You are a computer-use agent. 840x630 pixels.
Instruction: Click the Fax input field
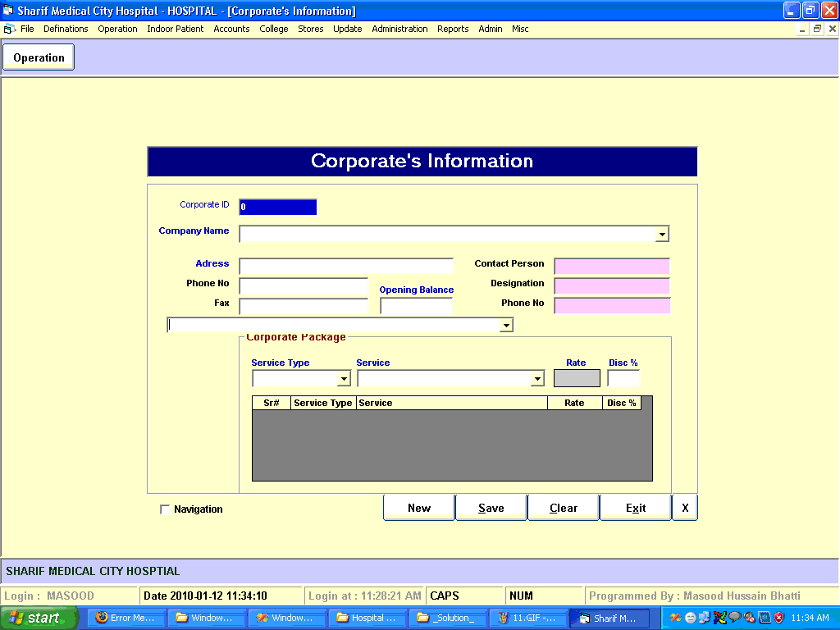pyautogui.click(x=304, y=306)
